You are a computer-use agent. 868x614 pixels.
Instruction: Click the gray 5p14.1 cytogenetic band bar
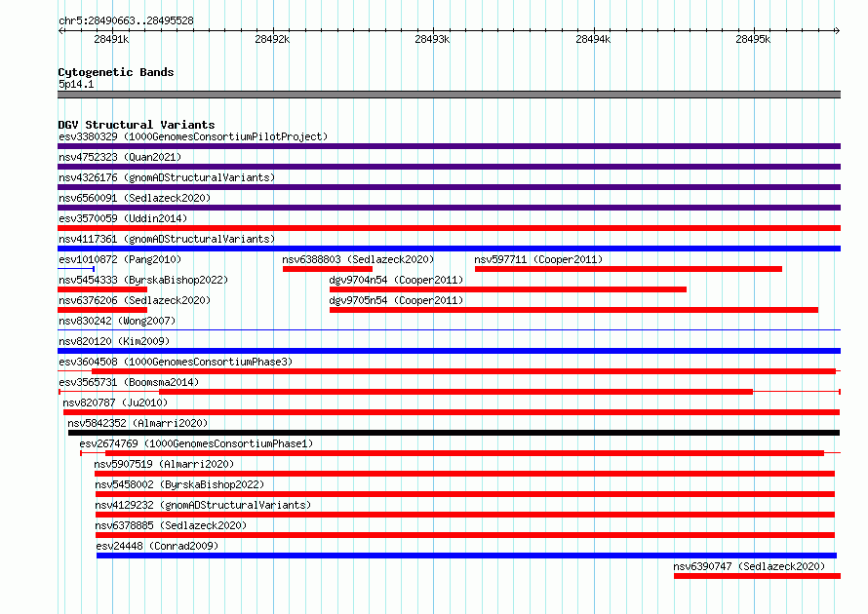tap(449, 95)
